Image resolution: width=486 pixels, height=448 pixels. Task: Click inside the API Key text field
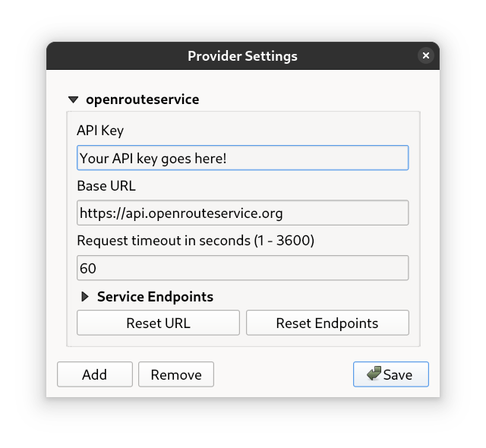click(x=243, y=158)
